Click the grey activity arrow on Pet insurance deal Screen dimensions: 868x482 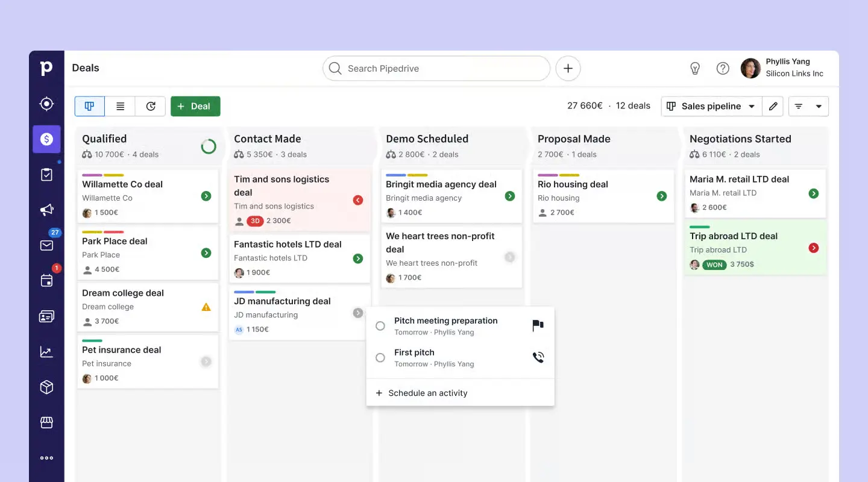coord(206,361)
